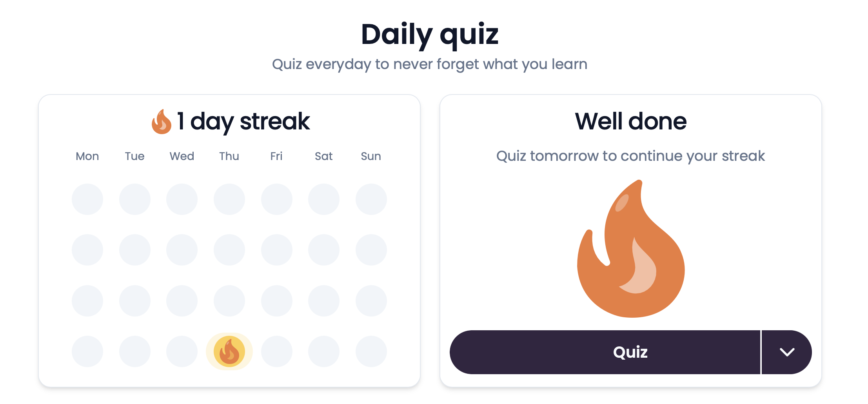Click the third-row Friday circle

[x=276, y=301]
